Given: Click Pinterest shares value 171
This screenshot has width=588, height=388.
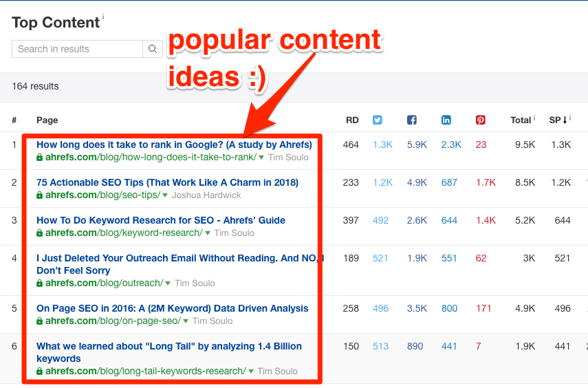Looking at the screenshot, I should [x=483, y=309].
